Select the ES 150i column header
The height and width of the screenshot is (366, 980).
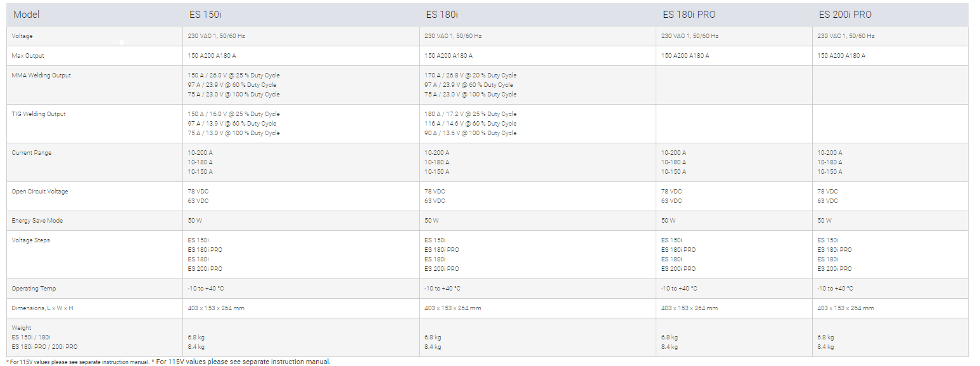205,15
